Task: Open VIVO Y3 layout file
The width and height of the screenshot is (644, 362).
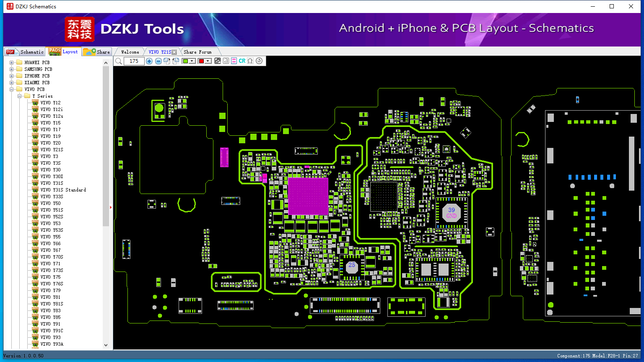Action: tap(49, 156)
